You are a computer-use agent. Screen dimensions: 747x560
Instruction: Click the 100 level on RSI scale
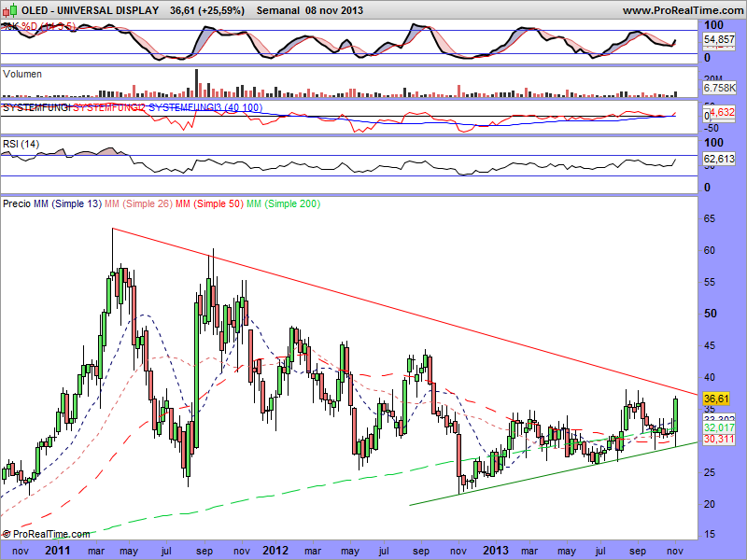[713, 143]
